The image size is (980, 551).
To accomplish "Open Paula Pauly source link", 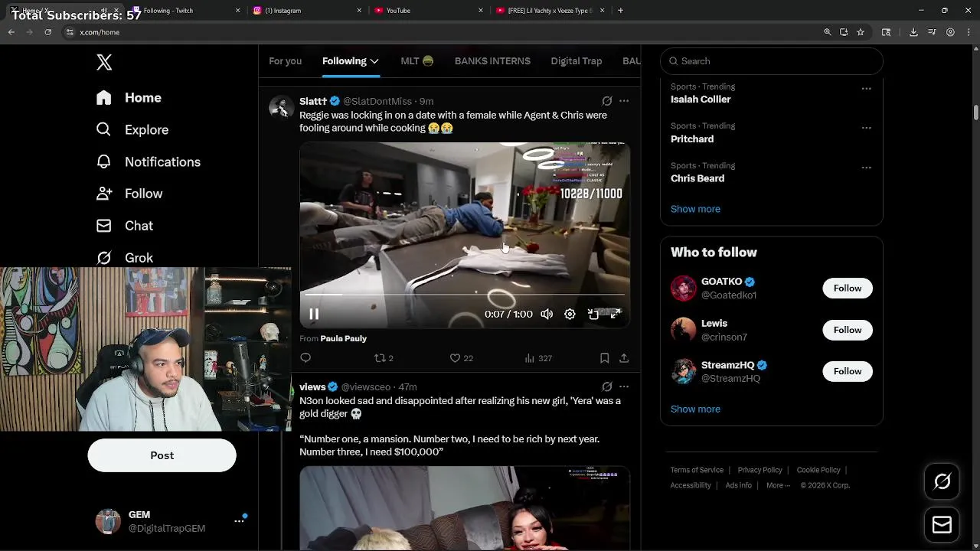I will tap(343, 338).
